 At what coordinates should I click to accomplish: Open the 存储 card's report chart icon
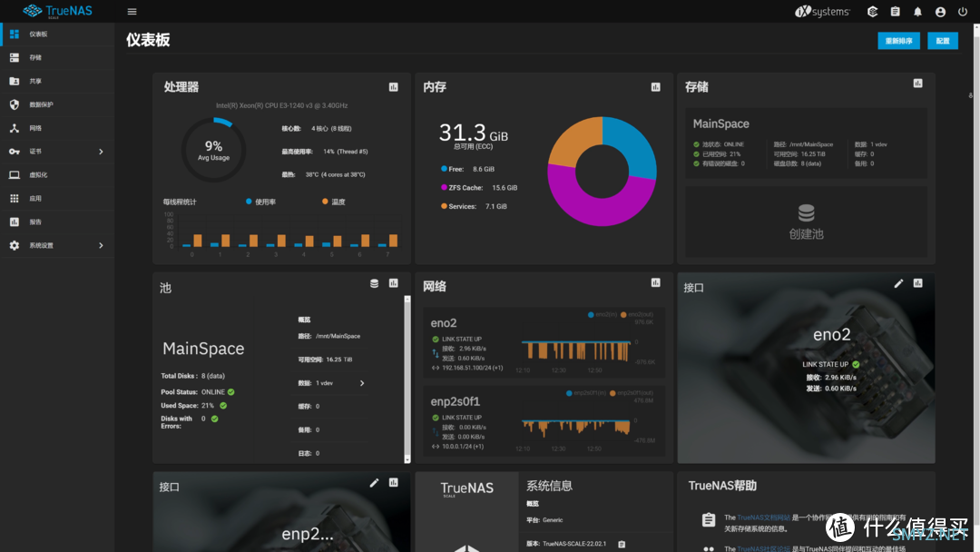tap(917, 84)
